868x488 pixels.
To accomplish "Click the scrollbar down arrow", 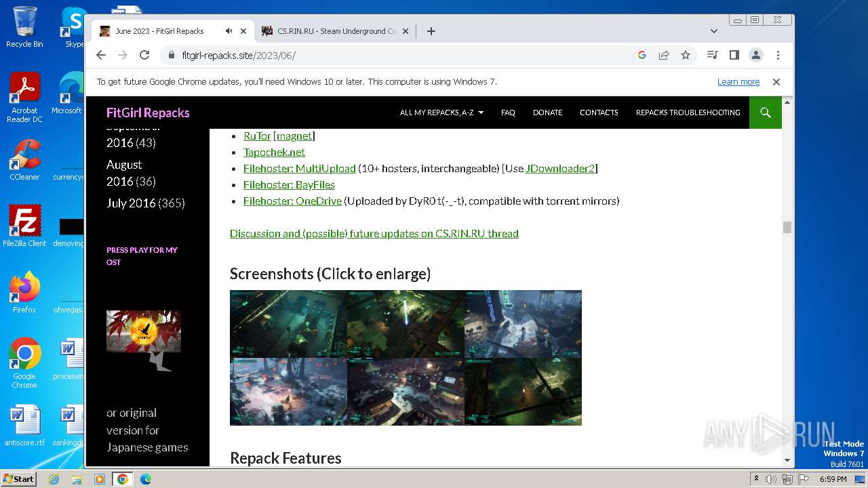I will [x=787, y=460].
